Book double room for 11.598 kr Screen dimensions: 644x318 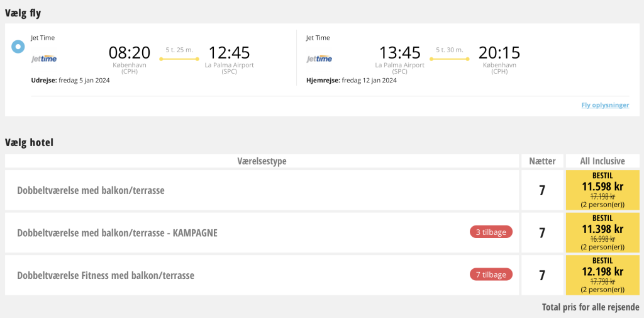(x=602, y=190)
